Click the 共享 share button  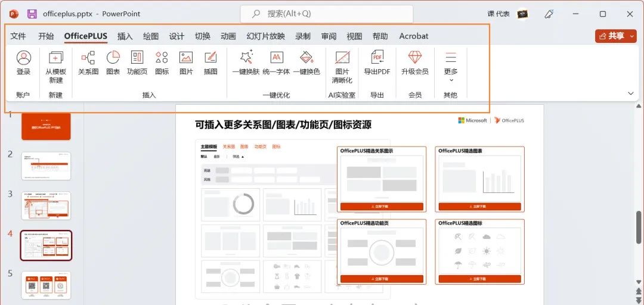pyautogui.click(x=615, y=36)
